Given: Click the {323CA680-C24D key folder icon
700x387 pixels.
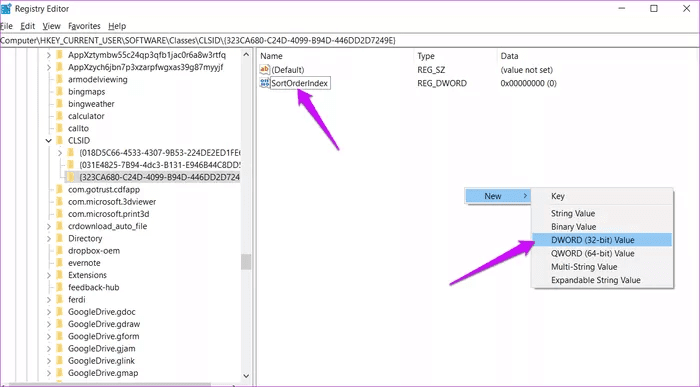Looking at the screenshot, I should pyautogui.click(x=71, y=177).
